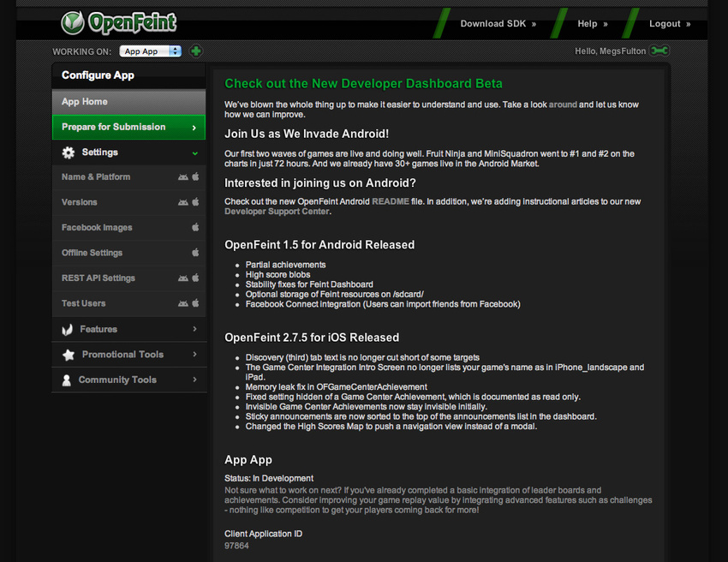Expand Features section via its arrow
The image size is (728, 562).
pyautogui.click(x=195, y=329)
